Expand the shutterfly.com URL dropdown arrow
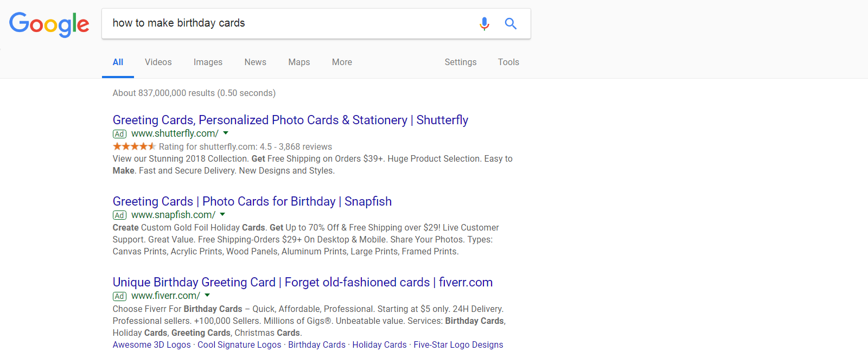Viewport: 868px width, 351px height. pos(226,133)
